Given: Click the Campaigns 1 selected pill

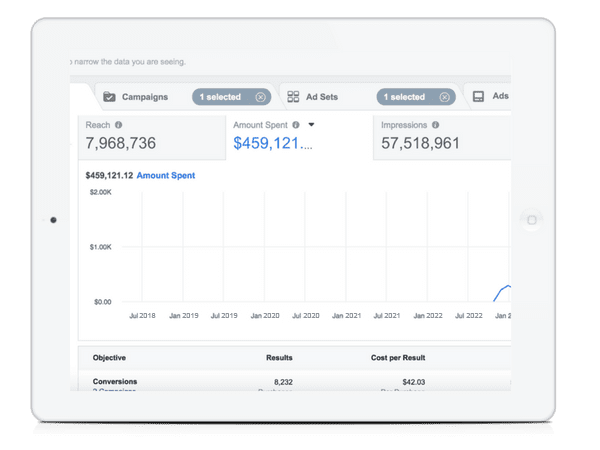Looking at the screenshot, I should point(232,97).
